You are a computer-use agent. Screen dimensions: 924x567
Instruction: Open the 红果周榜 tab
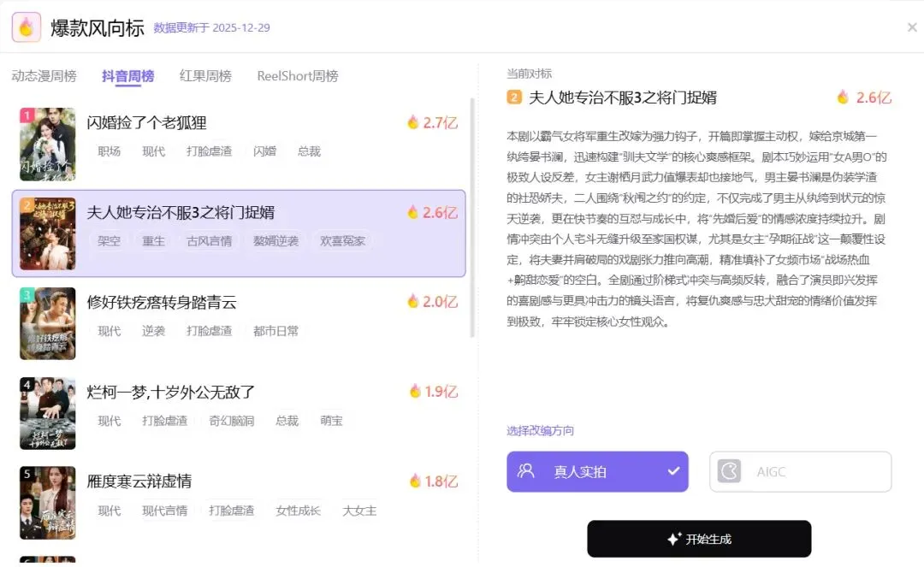(x=205, y=76)
